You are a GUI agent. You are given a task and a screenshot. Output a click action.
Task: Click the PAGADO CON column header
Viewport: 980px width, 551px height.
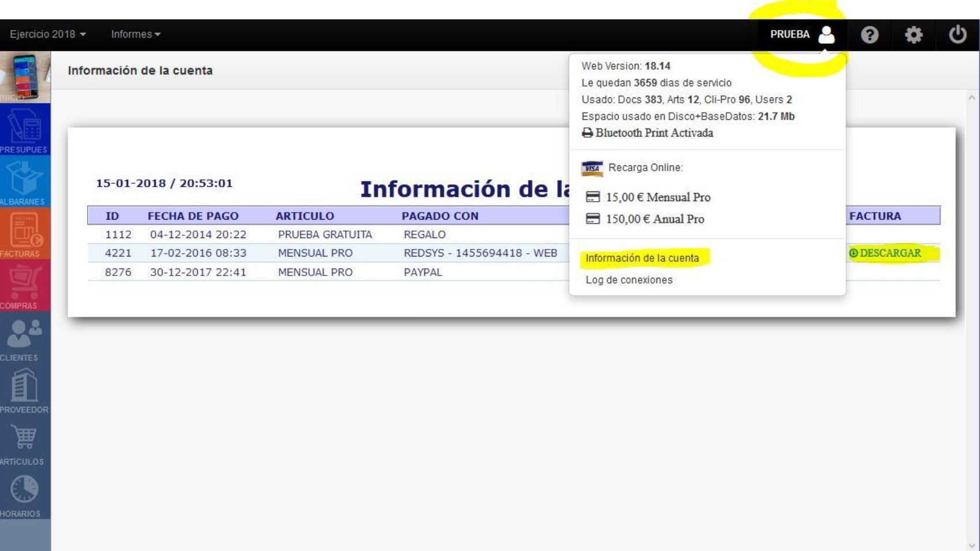pyautogui.click(x=440, y=216)
